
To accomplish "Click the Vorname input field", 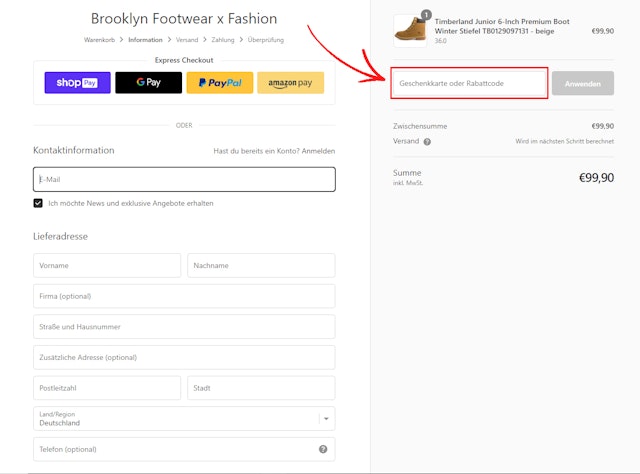I will 107,266.
